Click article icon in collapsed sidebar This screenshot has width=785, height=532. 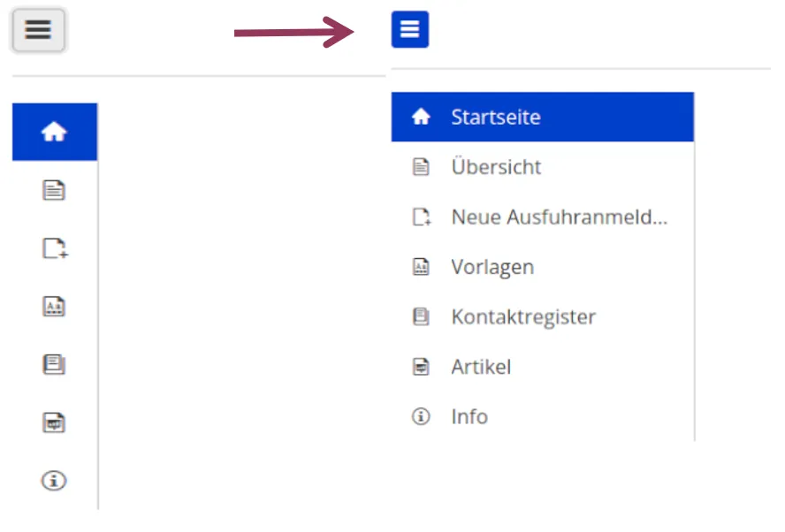pos(54,422)
